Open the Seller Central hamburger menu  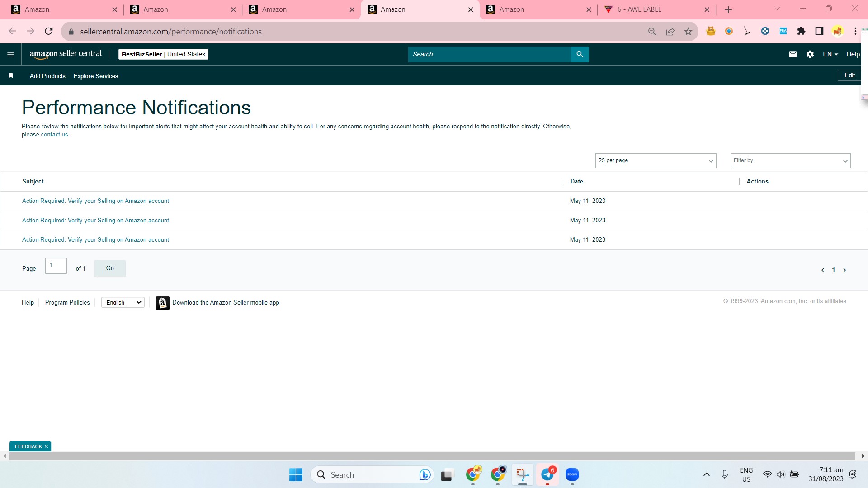(11, 54)
